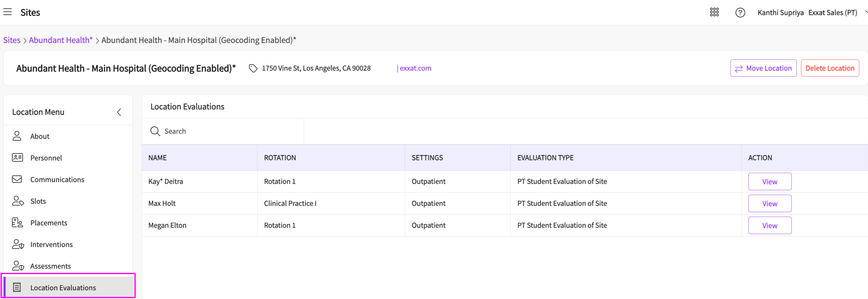Click the swap arrows icon in Move Location

click(739, 69)
